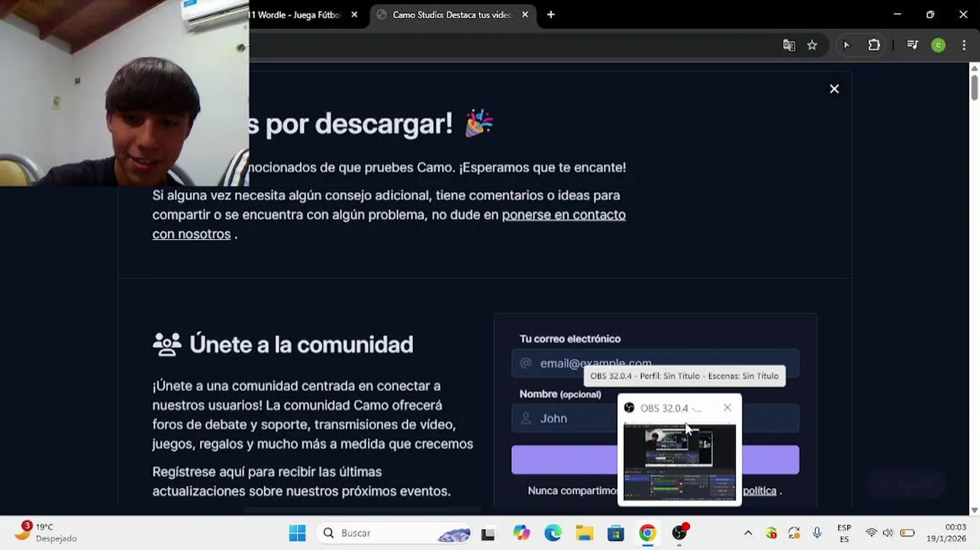This screenshot has height=550, width=980.
Task: Open Microsoft Edge from the taskbar
Action: [x=553, y=533]
